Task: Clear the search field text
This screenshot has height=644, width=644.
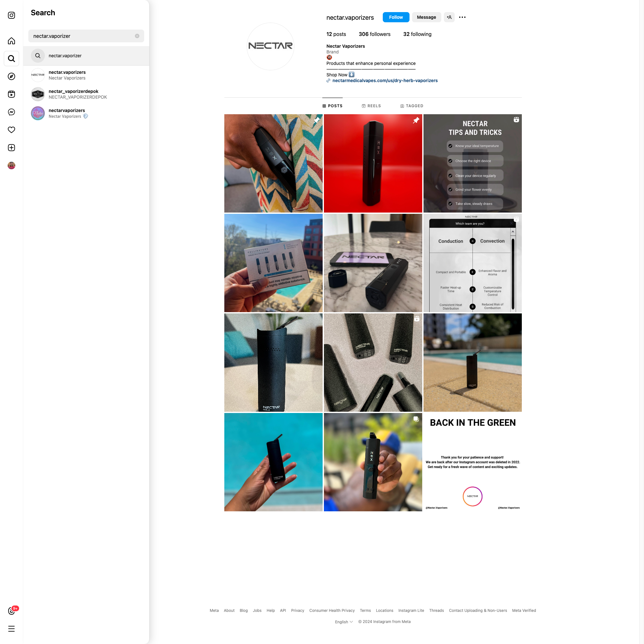Action: click(x=137, y=36)
